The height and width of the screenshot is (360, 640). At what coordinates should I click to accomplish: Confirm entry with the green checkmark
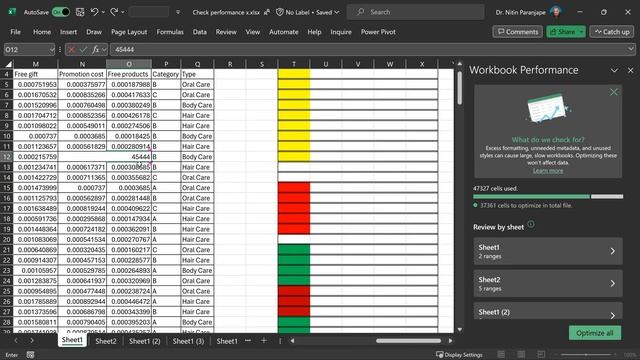83,49
